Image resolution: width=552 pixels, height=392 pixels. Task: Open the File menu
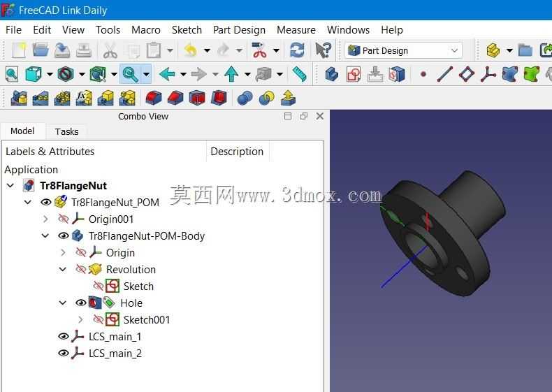[13, 30]
